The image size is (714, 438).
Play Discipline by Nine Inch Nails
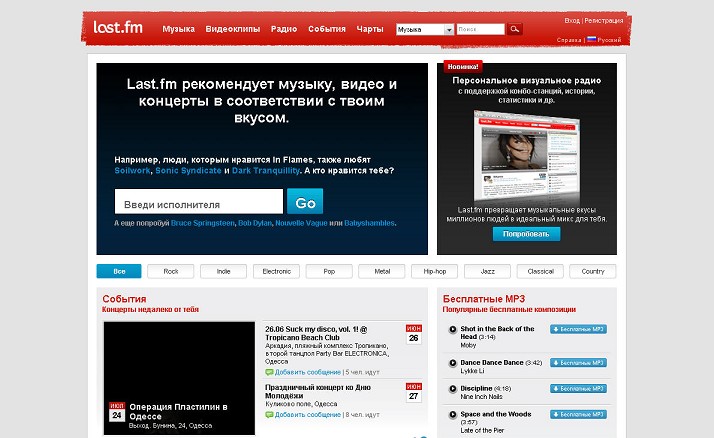pos(453,389)
